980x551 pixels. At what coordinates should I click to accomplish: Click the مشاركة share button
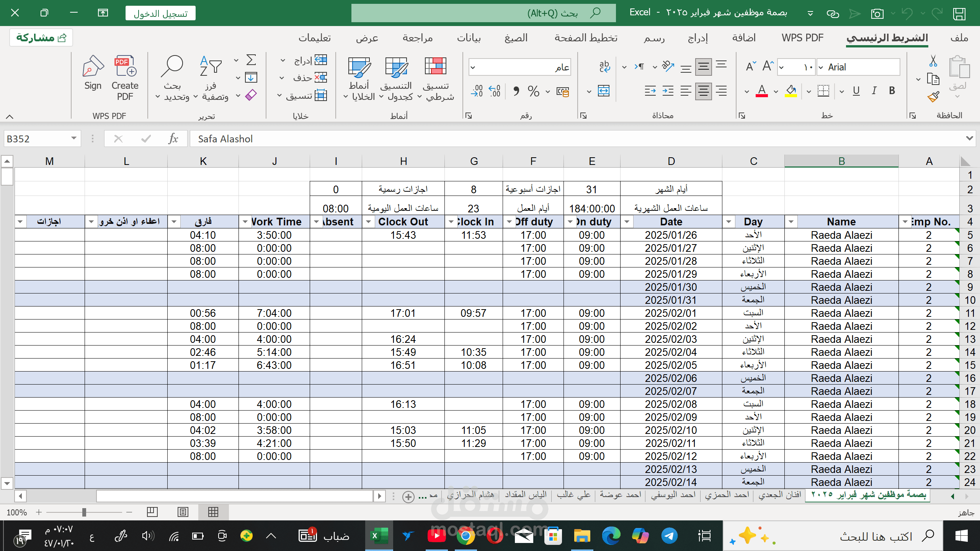coord(41,37)
